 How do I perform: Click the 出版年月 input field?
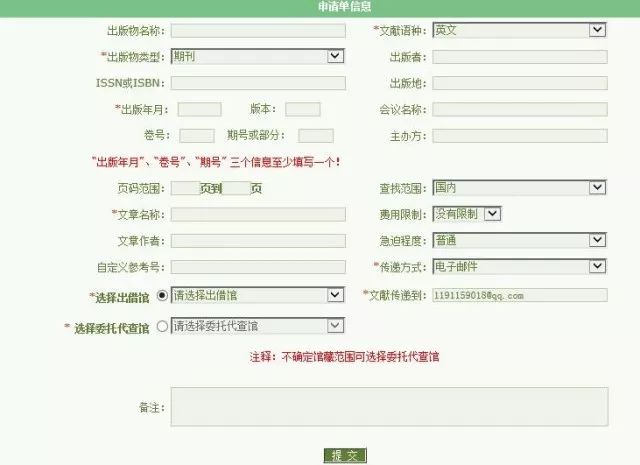[x=200, y=109]
